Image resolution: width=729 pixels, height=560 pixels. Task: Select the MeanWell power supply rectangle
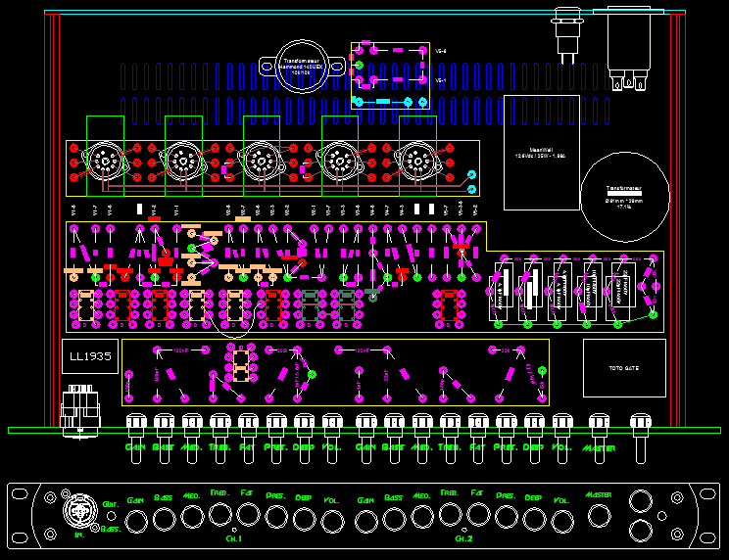[542, 153]
